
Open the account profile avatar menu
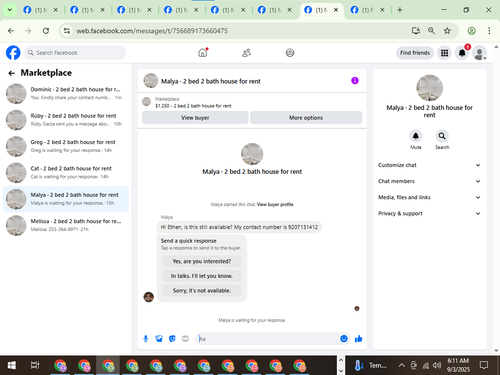[479, 53]
